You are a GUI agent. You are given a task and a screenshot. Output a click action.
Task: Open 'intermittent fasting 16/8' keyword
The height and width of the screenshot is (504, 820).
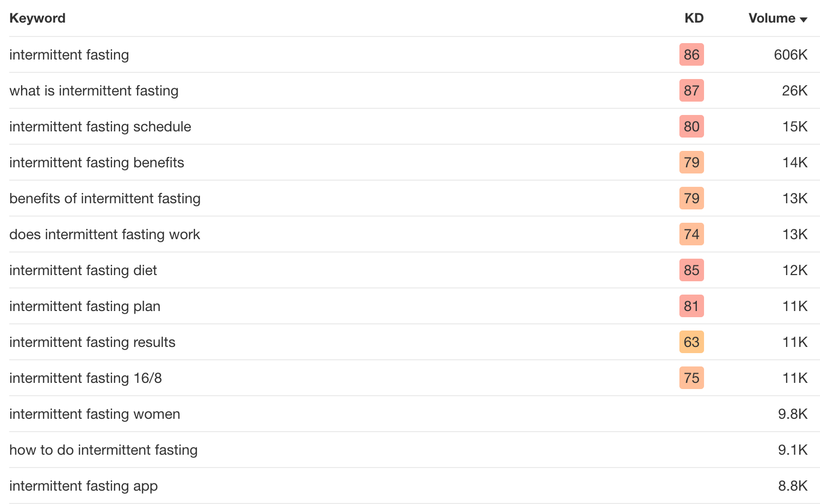86,378
